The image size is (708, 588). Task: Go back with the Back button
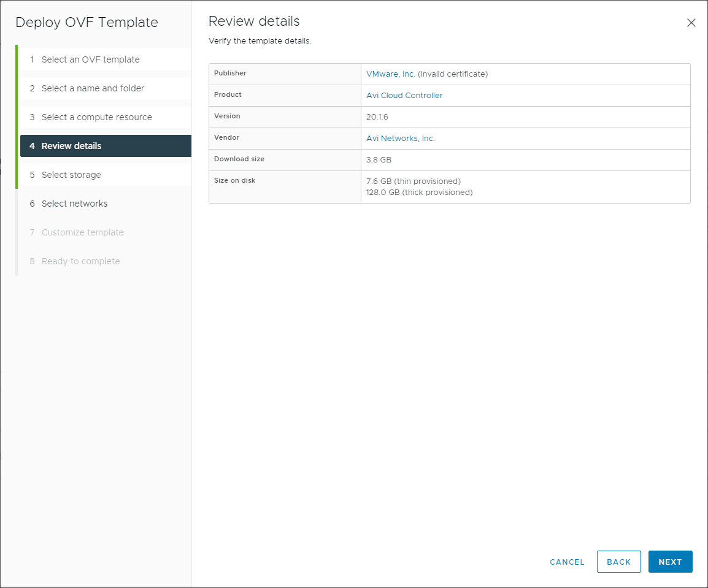coord(618,562)
